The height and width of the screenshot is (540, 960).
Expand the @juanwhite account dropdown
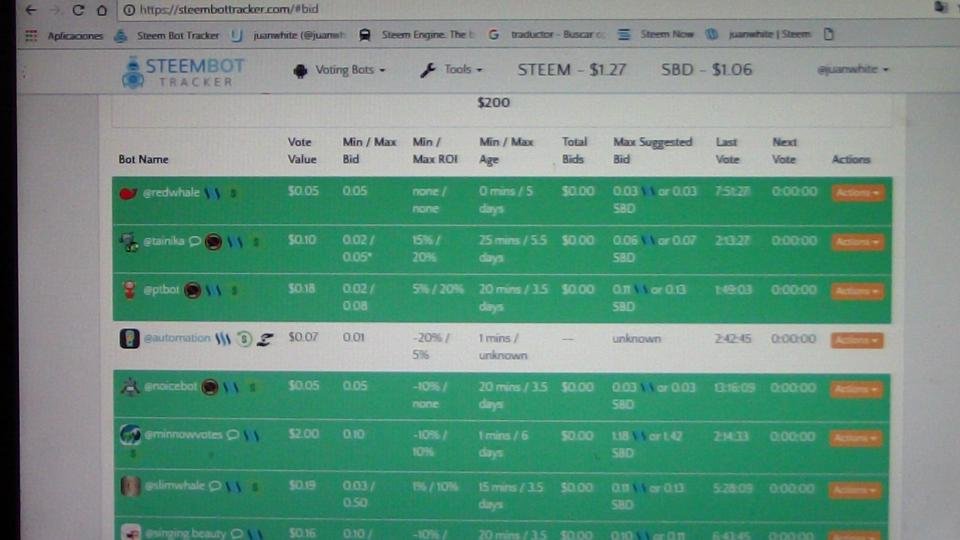tap(852, 69)
